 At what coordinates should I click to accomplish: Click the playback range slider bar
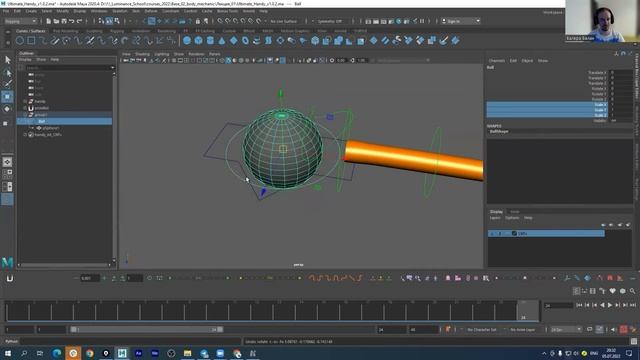coord(147,329)
